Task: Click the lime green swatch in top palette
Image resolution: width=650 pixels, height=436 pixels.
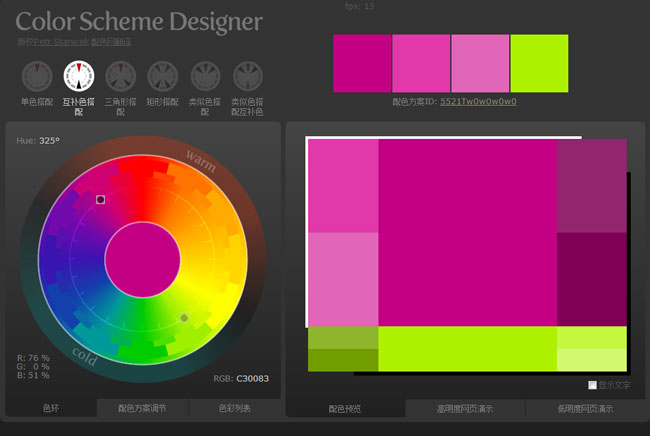Action: point(539,62)
